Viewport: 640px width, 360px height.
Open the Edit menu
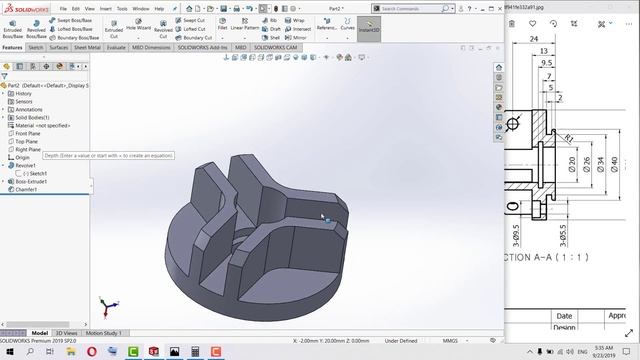tap(76, 9)
